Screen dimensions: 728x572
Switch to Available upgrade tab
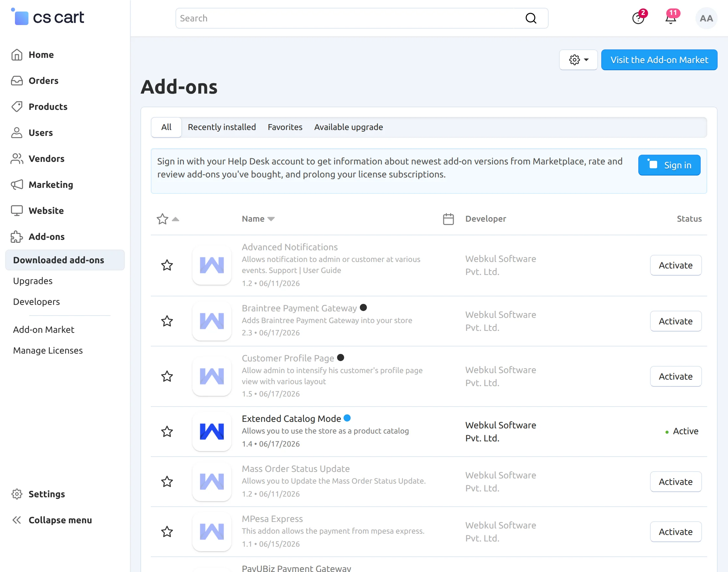coord(349,127)
